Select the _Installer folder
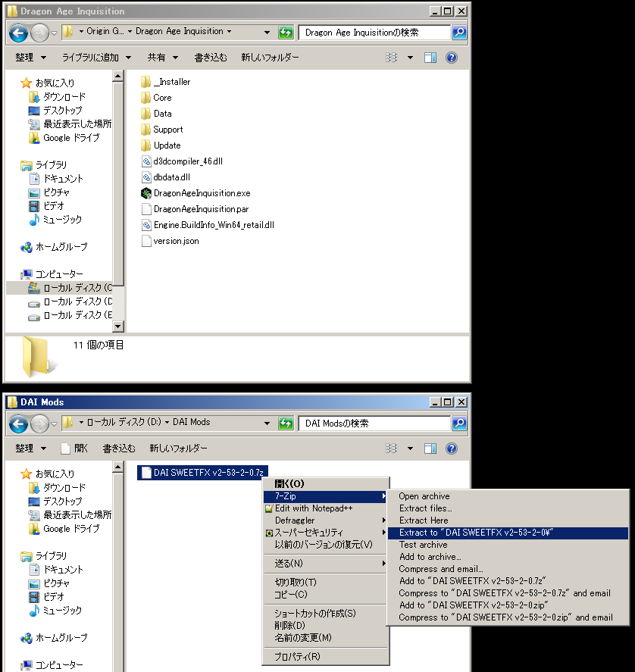This screenshot has width=635, height=672. [x=165, y=82]
